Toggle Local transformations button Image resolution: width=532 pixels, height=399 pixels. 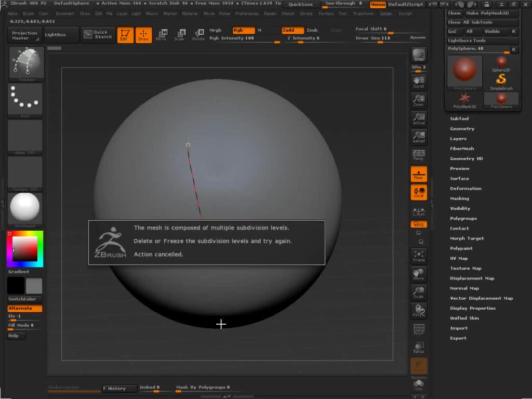(x=419, y=192)
